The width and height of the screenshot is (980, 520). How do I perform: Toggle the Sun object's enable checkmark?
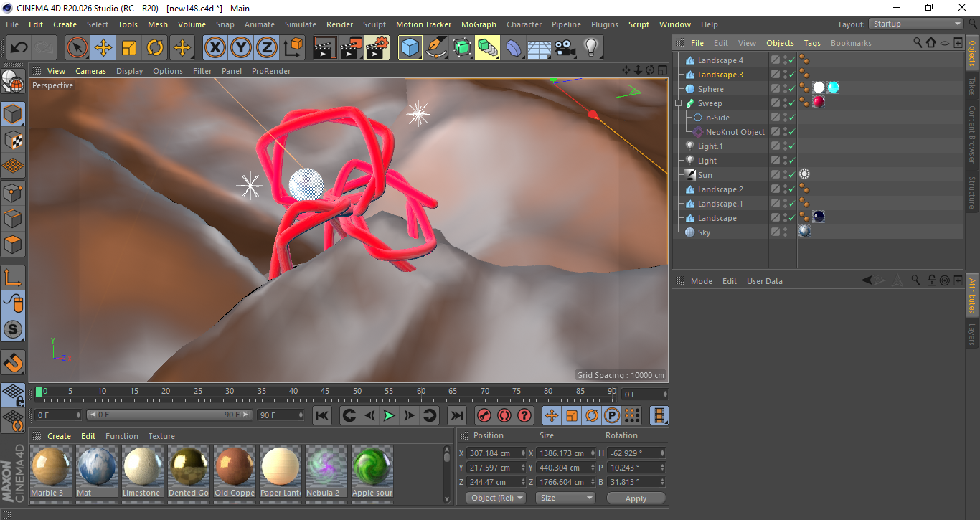(791, 175)
